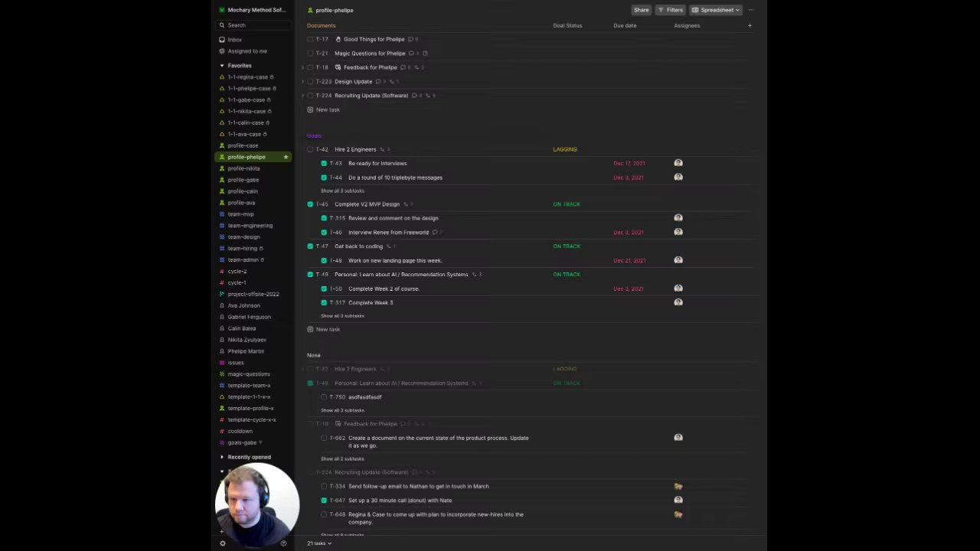This screenshot has height=551, width=980.
Task: Open the Spreadsheet view dropdown
Action: (716, 10)
